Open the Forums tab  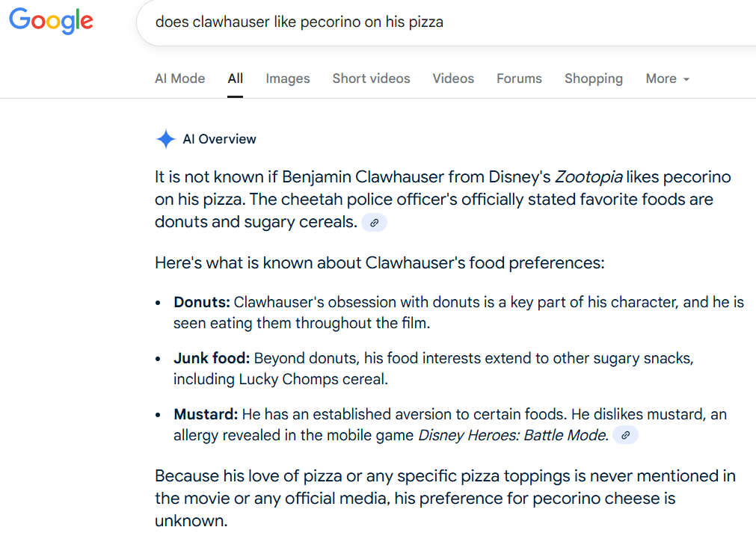(519, 78)
